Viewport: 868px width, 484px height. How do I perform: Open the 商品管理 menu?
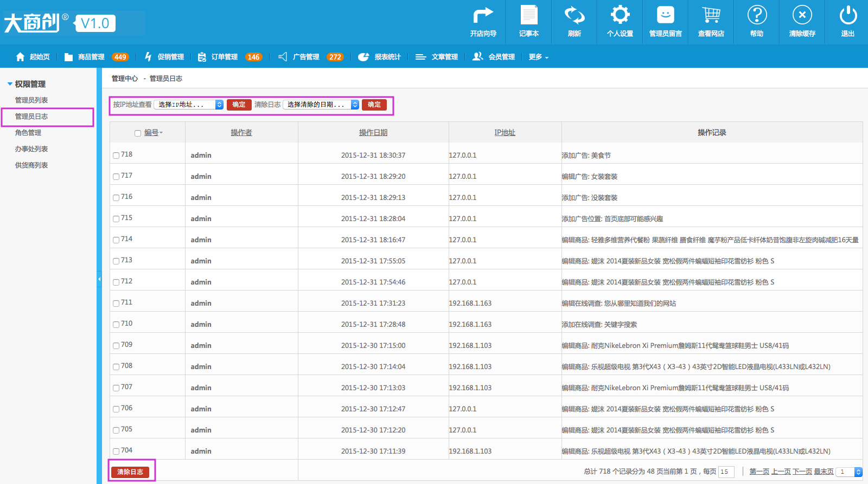(x=91, y=57)
